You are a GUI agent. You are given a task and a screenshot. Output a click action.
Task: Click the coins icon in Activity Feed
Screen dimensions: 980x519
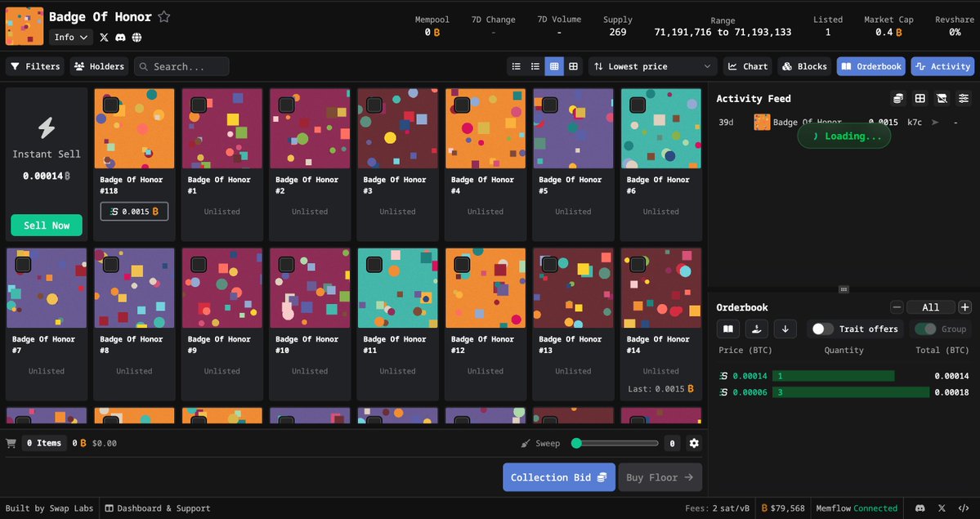pos(898,98)
